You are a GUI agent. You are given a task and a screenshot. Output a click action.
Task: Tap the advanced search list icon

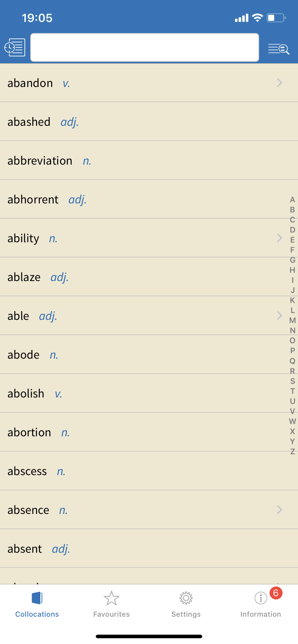[x=279, y=49]
